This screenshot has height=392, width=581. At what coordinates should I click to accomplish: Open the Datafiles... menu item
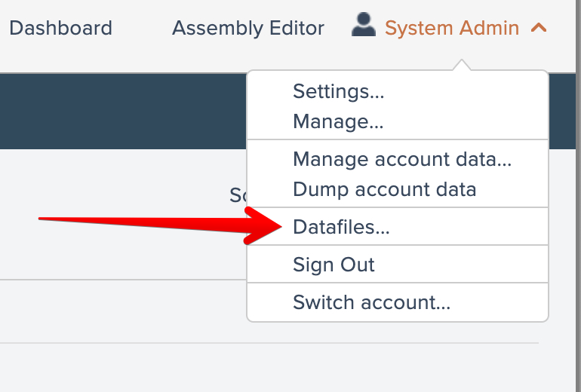coord(341,227)
